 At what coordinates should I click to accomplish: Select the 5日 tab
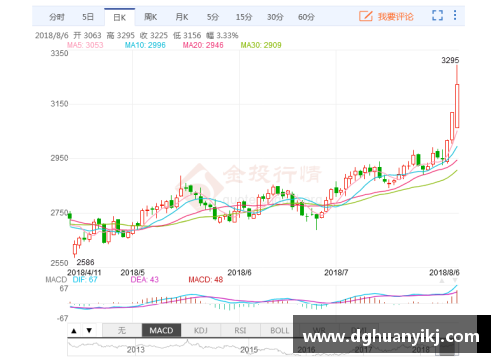(88, 17)
